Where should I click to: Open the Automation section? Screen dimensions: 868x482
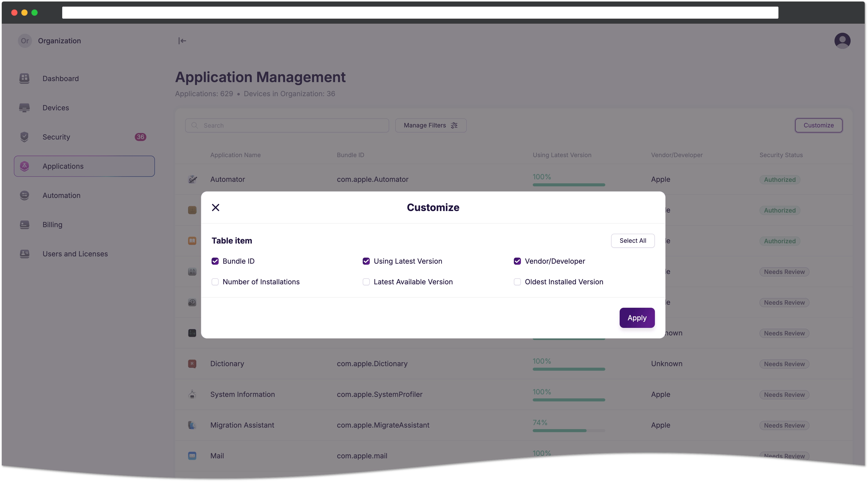pyautogui.click(x=84, y=195)
